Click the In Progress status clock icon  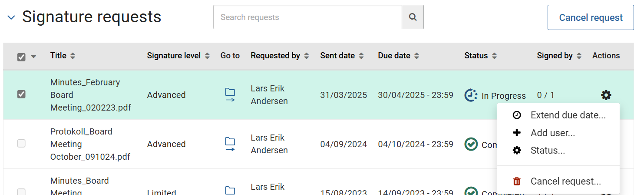(x=471, y=95)
